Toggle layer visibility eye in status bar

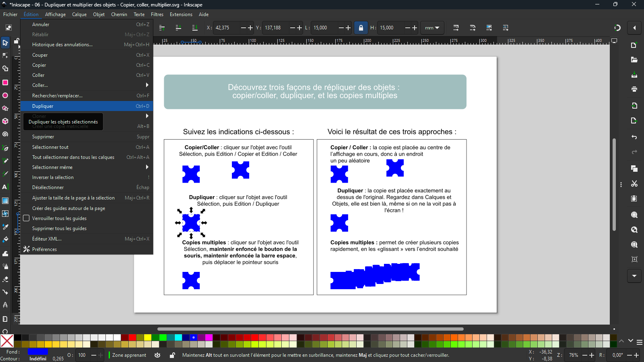[157, 355]
